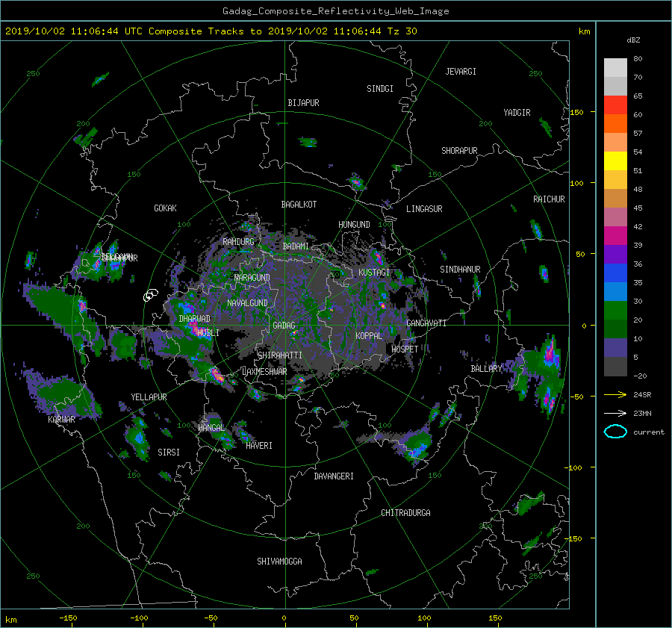This screenshot has width=672, height=628.
Task: Click the GANGAVATI city label
Action: pos(426,323)
